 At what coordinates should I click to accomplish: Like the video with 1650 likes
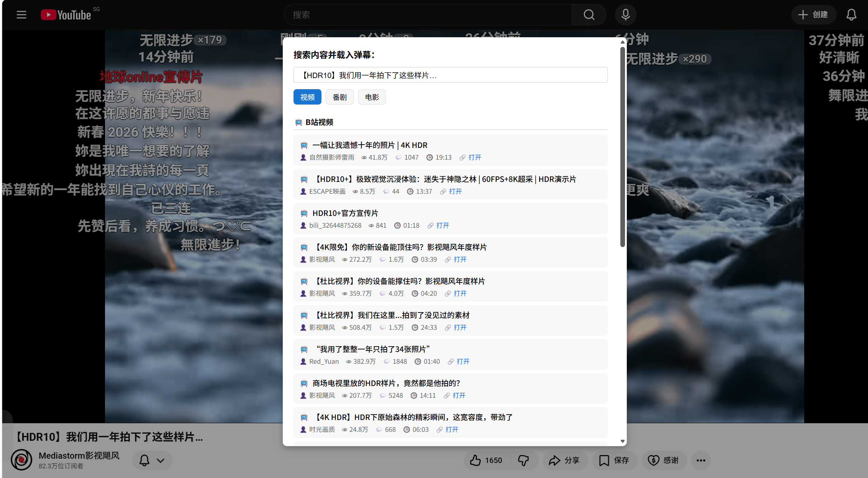point(486,460)
